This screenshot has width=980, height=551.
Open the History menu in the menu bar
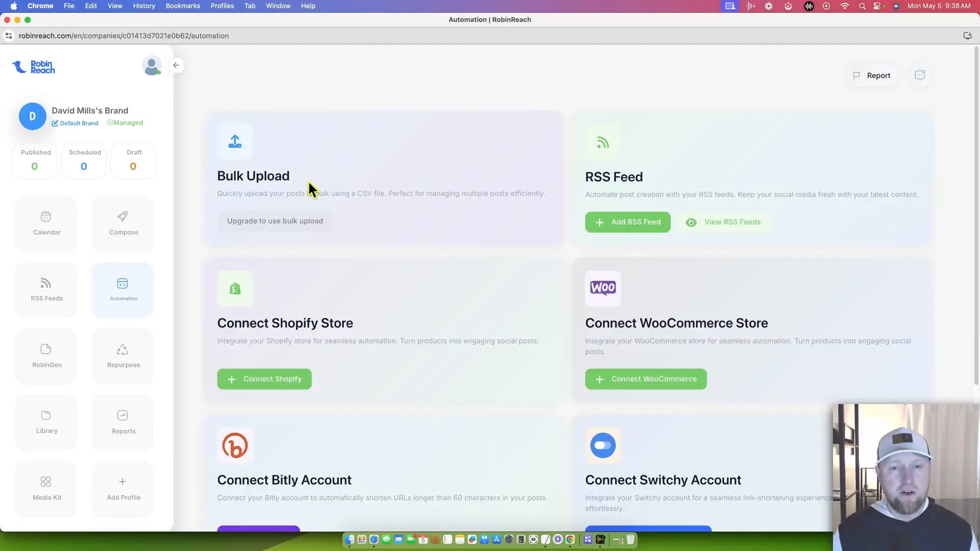click(143, 6)
